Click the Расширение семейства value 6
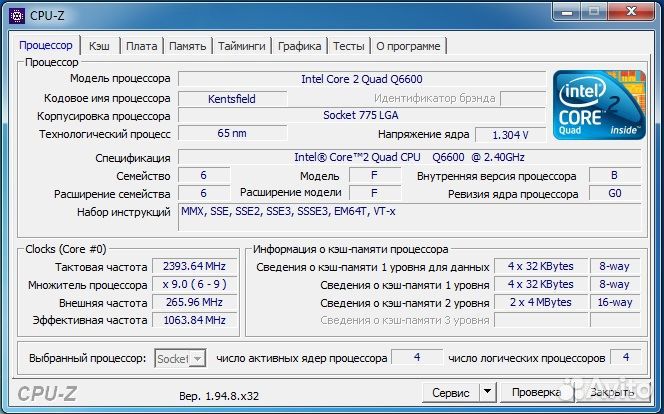The height and width of the screenshot is (414, 664). click(204, 193)
